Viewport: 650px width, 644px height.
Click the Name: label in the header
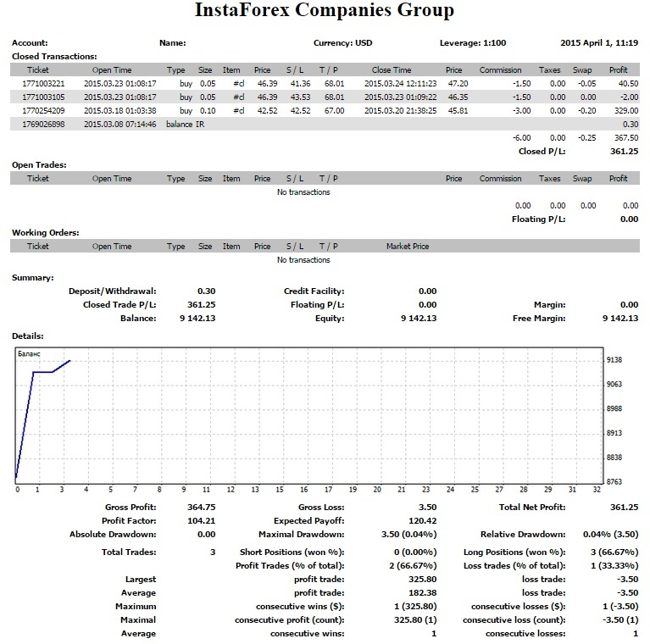pos(172,42)
